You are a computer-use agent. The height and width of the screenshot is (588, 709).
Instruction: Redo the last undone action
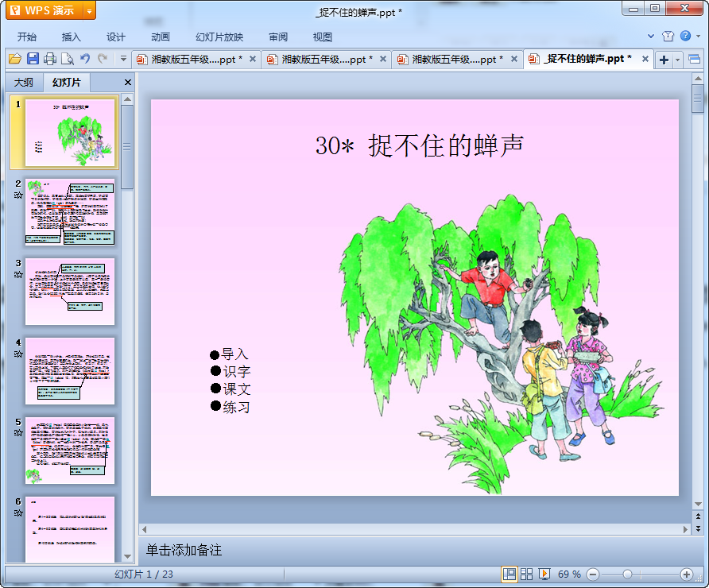(x=103, y=58)
